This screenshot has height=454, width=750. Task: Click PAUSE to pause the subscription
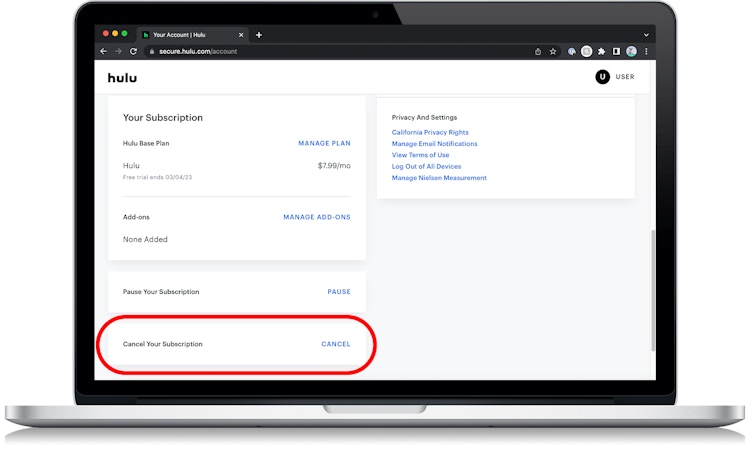pos(339,291)
